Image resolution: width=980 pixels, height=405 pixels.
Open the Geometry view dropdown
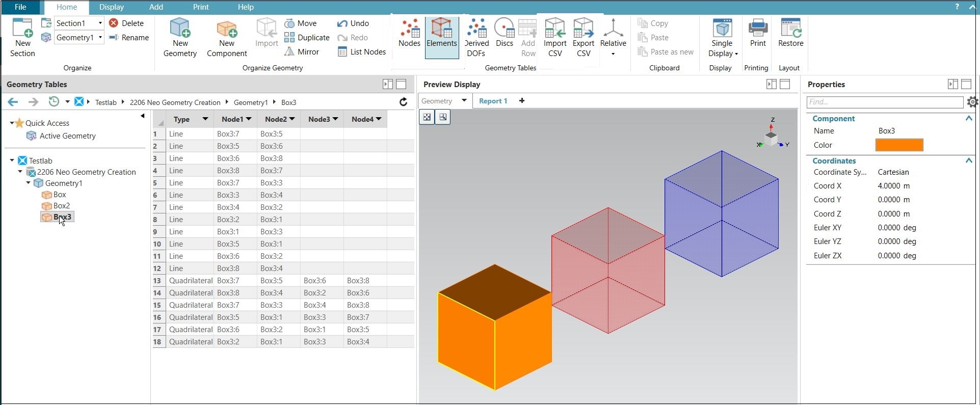[x=464, y=100]
